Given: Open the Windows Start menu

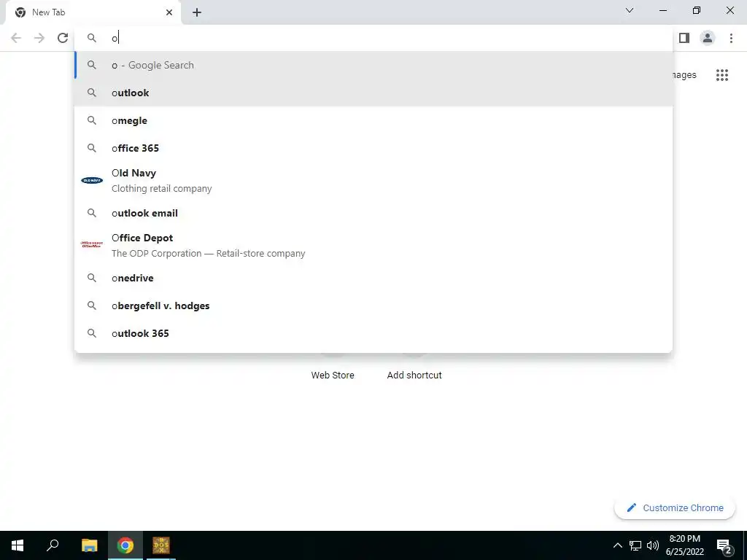Looking at the screenshot, I should click(x=18, y=545).
